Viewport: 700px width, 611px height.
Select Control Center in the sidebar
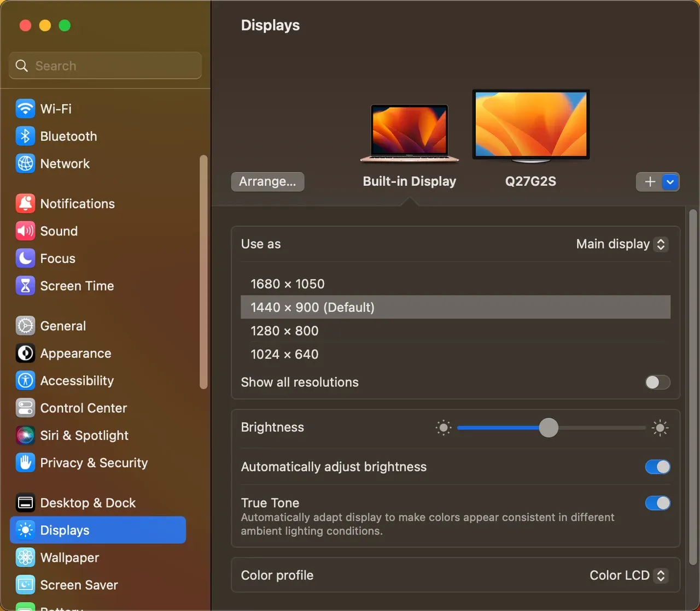pos(98,408)
